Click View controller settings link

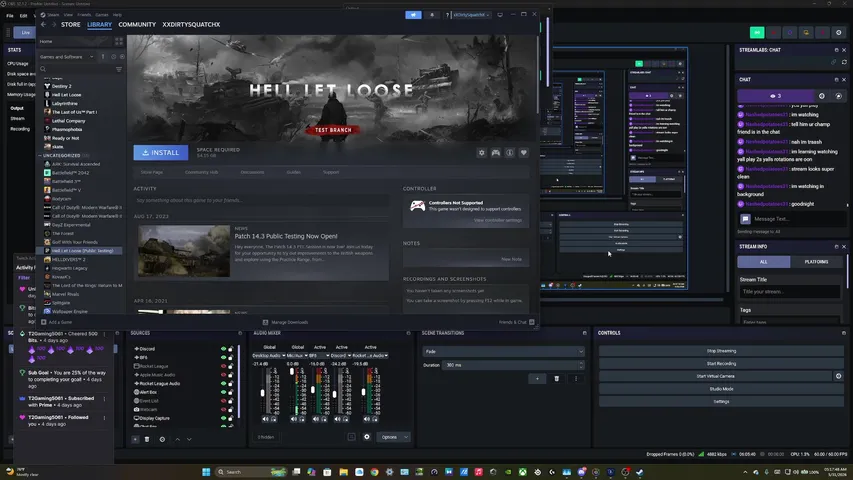click(498, 220)
